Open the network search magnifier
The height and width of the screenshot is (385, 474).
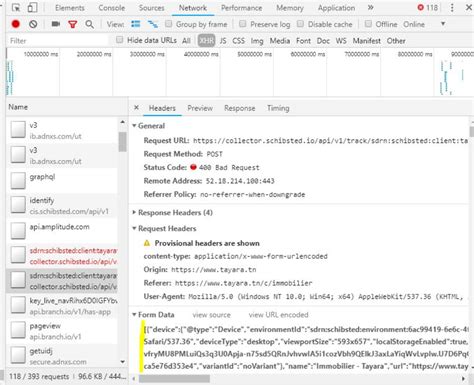pos(89,24)
